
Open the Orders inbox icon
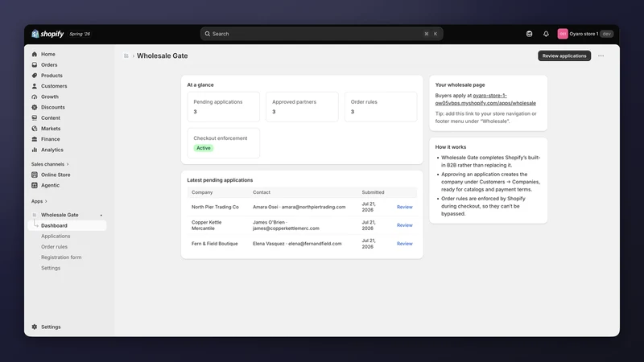click(35, 65)
